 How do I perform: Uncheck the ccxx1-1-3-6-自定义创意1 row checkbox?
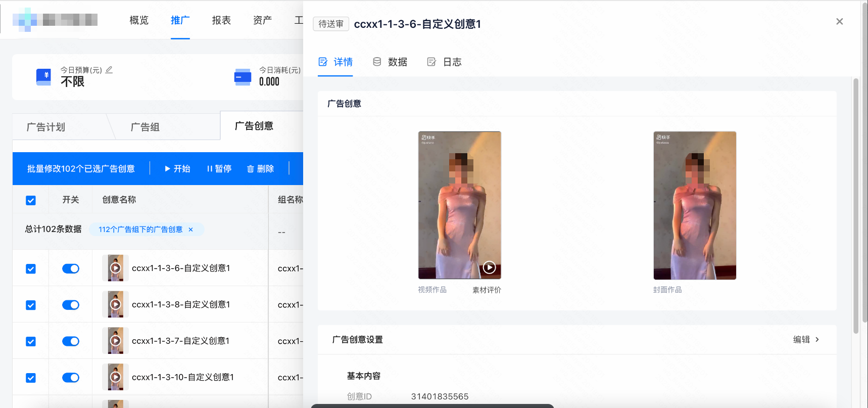pos(31,268)
